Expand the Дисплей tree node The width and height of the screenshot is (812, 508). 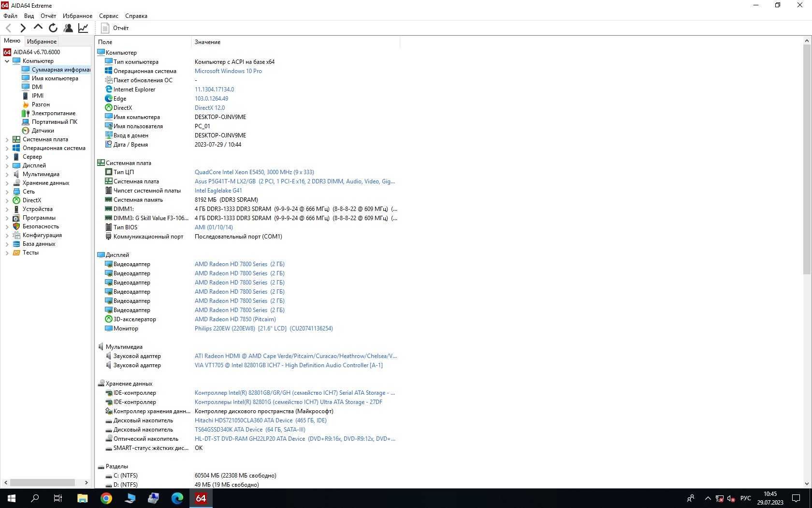pyautogui.click(x=7, y=165)
